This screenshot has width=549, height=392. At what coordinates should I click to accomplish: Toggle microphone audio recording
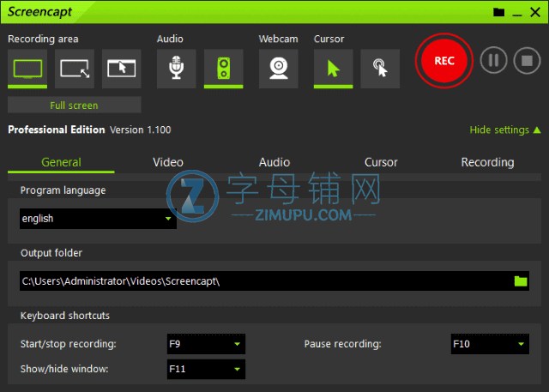click(x=177, y=69)
